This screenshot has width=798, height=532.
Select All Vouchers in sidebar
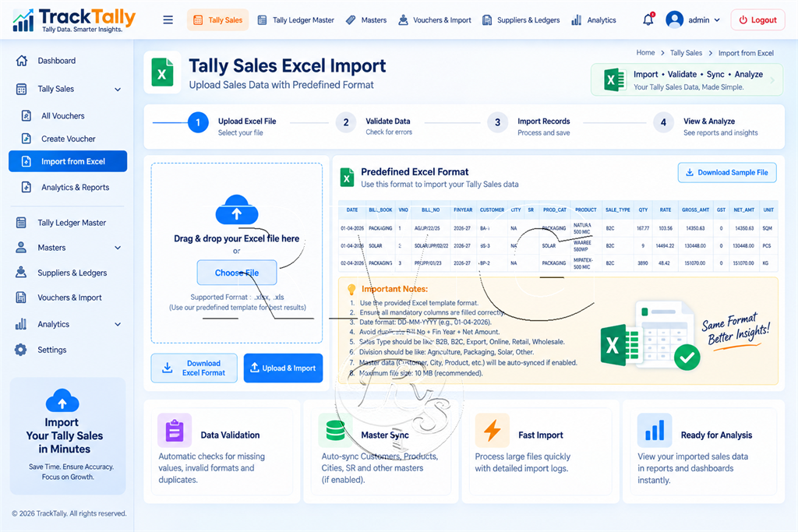(62, 116)
